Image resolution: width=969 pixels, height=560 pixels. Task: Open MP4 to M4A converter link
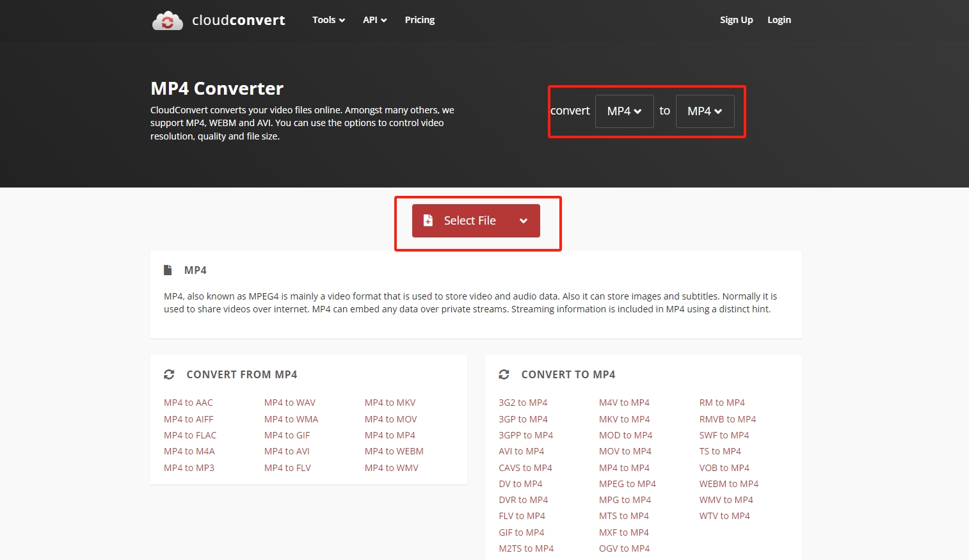189,451
